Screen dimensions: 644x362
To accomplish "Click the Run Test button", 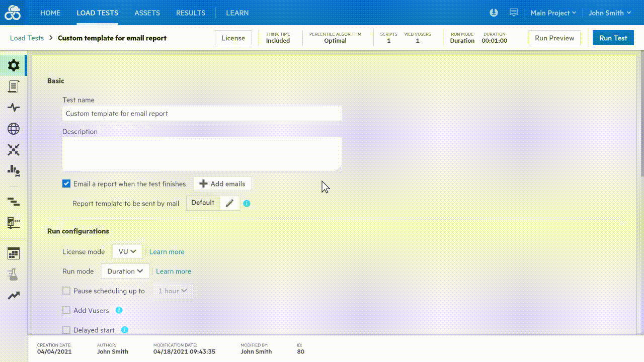I will coord(613,38).
